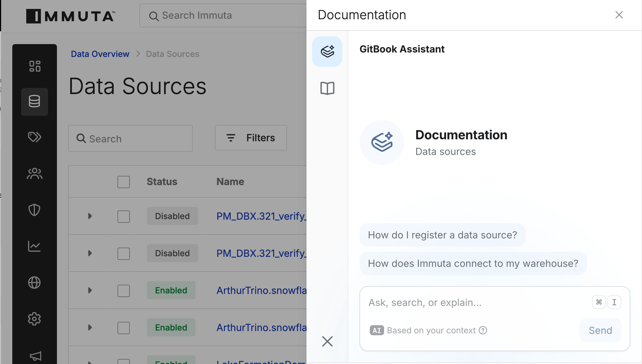The width and height of the screenshot is (642, 364).
Task: Open the Audit chart icon in sidebar
Action: (35, 246)
